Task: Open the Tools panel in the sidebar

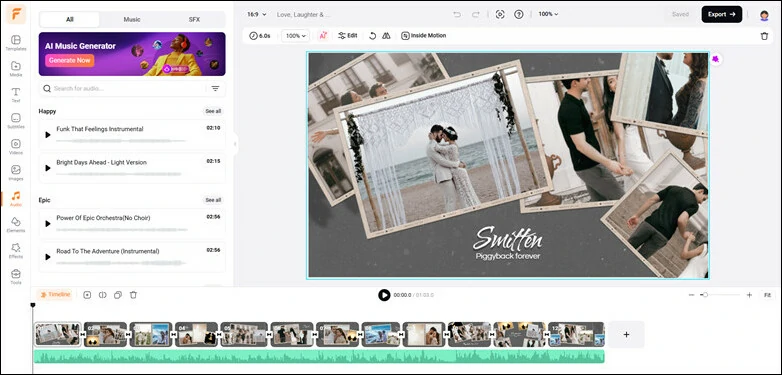Action: 15,277
